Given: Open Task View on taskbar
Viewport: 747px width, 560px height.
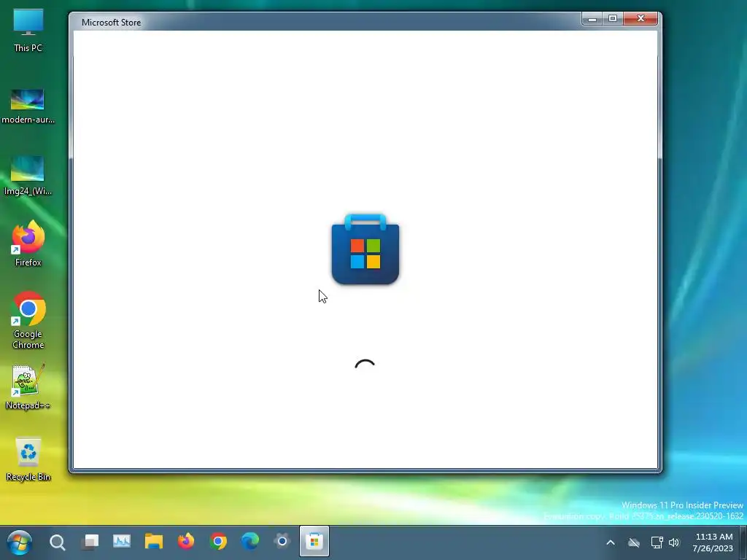Looking at the screenshot, I should pyautogui.click(x=90, y=542).
